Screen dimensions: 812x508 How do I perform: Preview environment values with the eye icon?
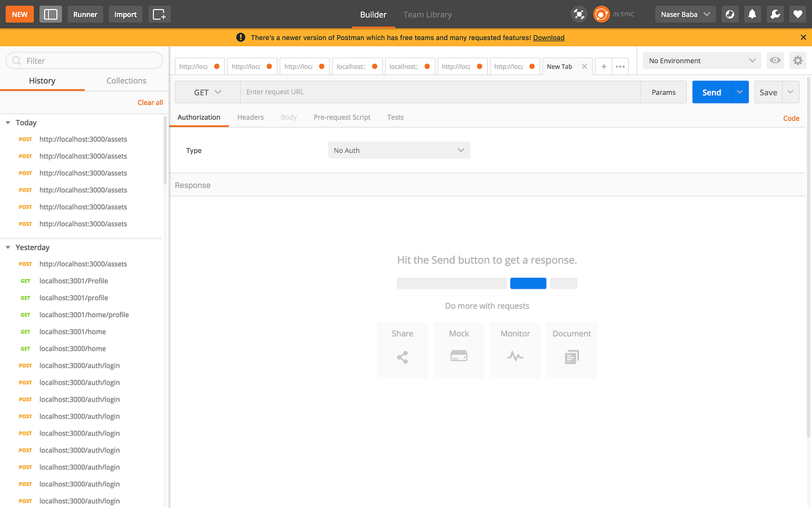(x=775, y=60)
